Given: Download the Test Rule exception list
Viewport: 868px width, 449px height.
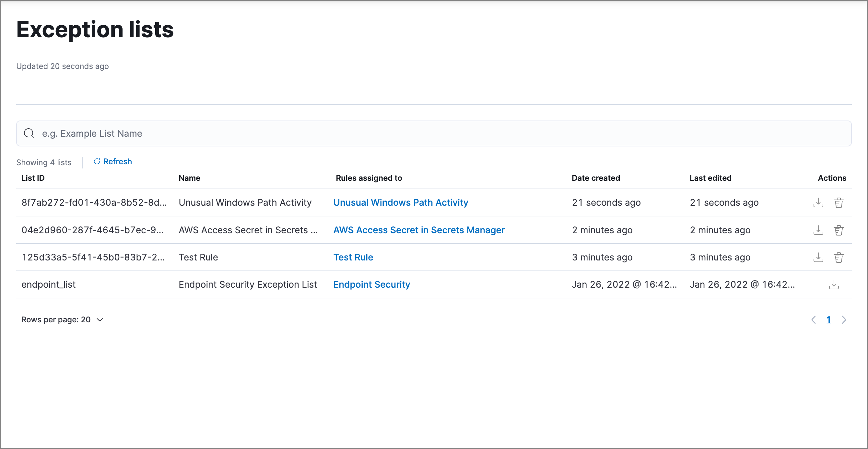Looking at the screenshot, I should click(818, 257).
